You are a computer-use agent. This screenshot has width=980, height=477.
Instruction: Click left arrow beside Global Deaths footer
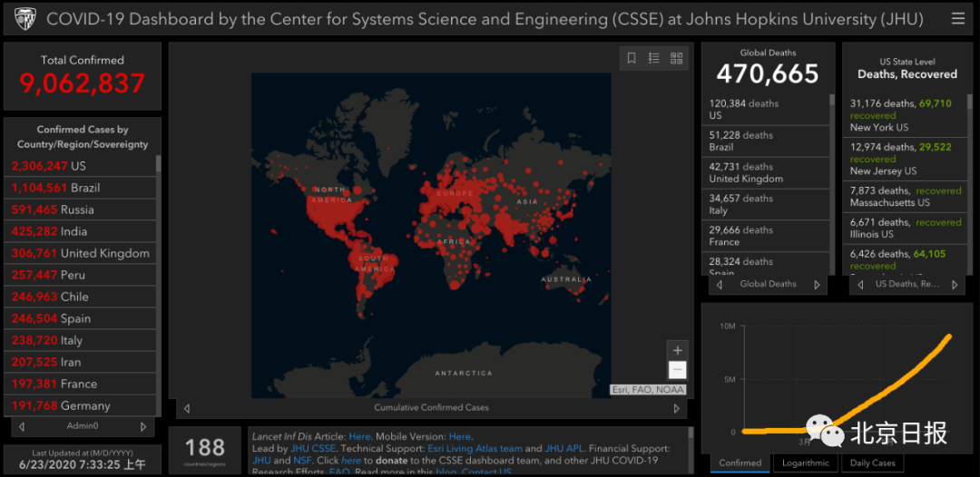point(720,285)
